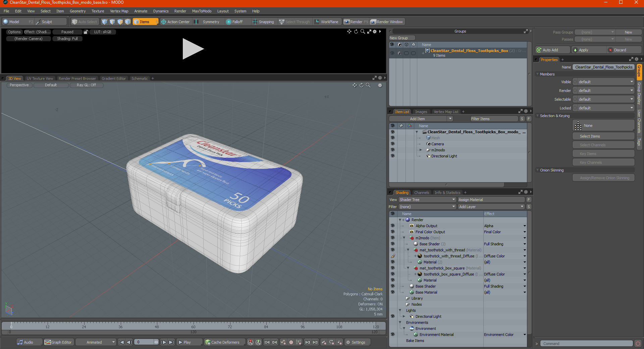This screenshot has height=349, width=644.
Task: Open Add Layer dropdown
Action: pos(491,207)
